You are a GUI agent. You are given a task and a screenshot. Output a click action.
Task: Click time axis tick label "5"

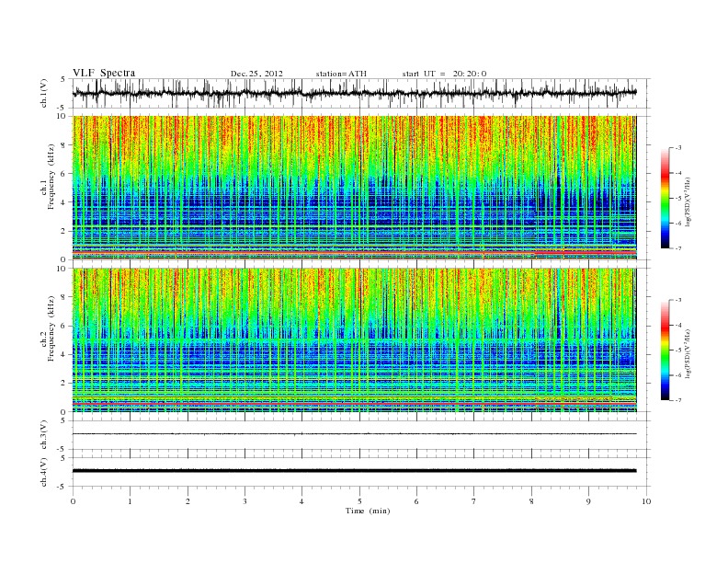pyautogui.click(x=359, y=501)
